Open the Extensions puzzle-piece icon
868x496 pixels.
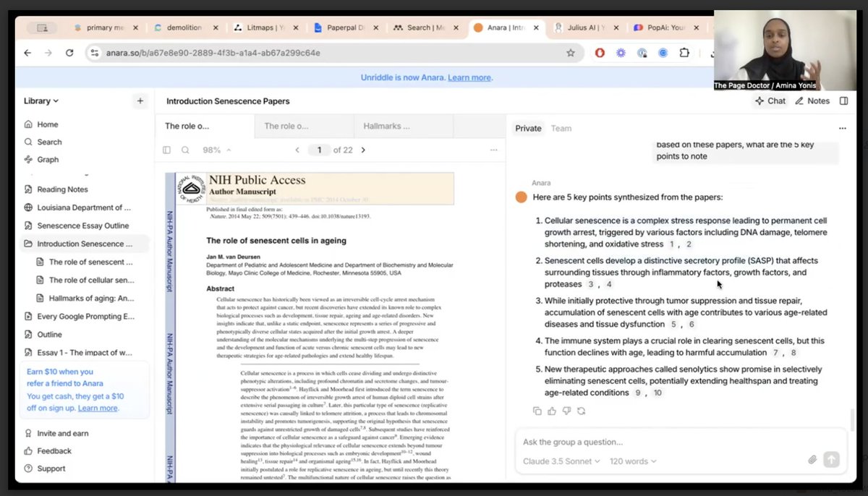point(684,53)
